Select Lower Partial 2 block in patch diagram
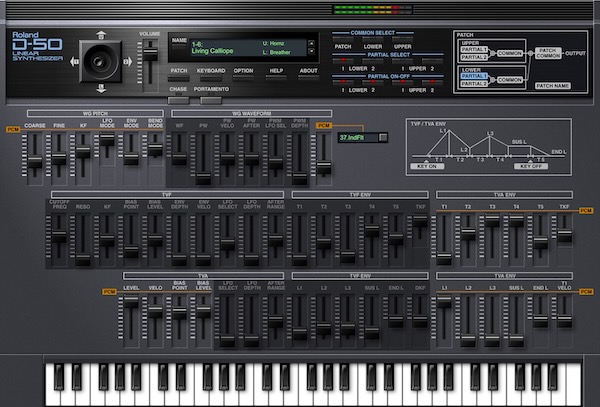 tap(474, 84)
